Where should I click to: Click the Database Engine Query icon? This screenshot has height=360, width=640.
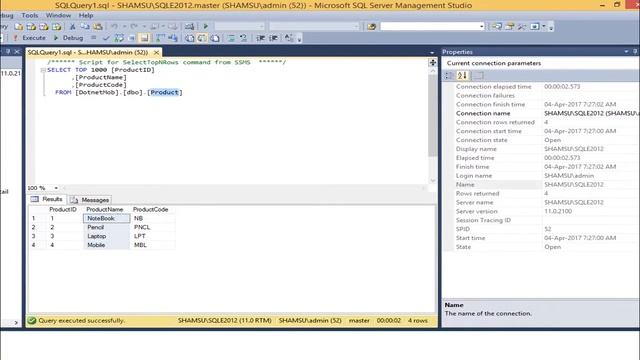tap(19, 27)
